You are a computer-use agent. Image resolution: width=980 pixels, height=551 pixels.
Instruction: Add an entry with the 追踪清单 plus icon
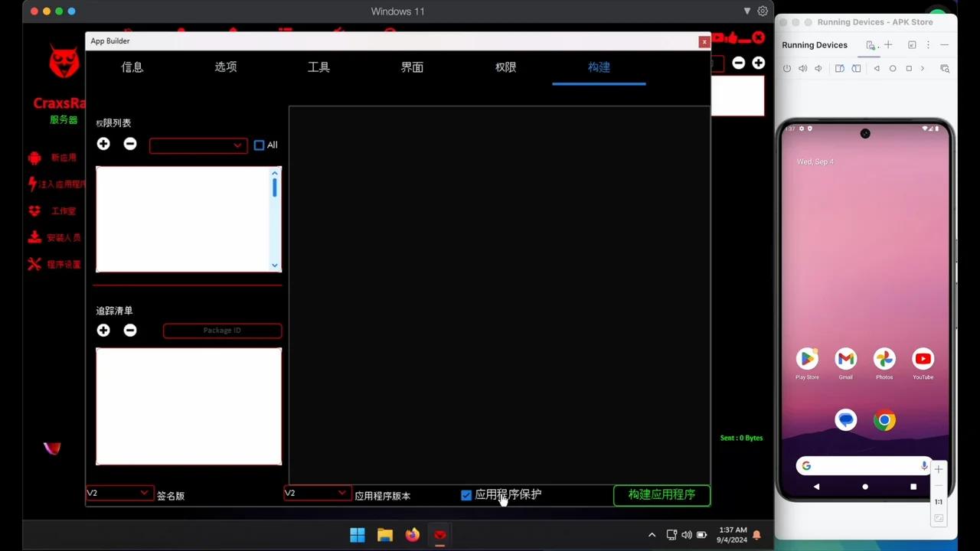103,330
